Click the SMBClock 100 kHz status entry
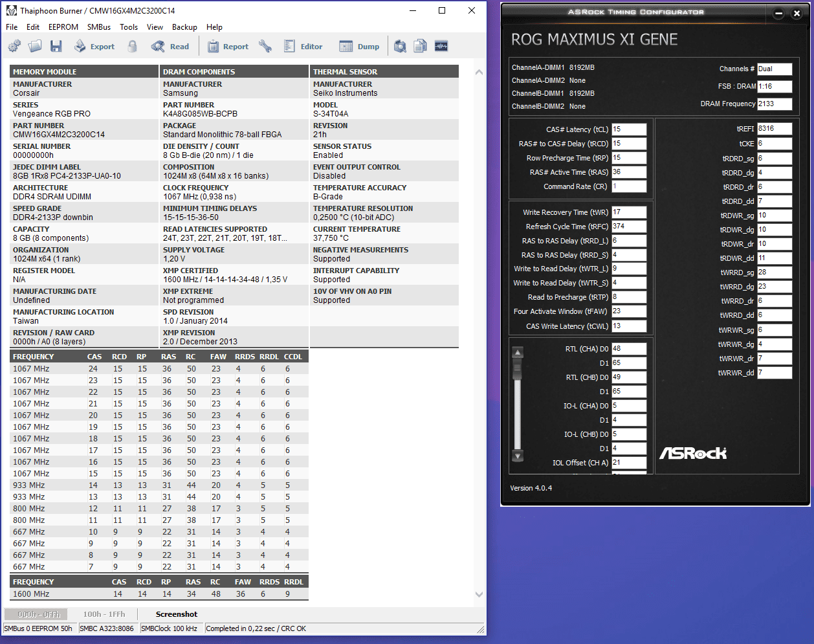Viewport: 814px width, 644px height. (169, 628)
